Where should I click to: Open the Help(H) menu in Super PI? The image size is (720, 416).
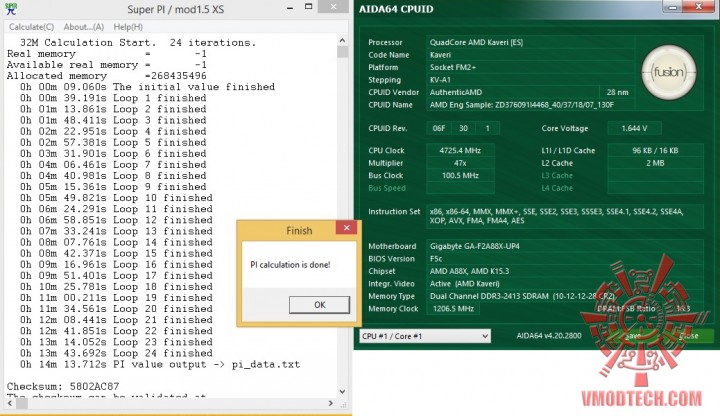click(x=128, y=27)
